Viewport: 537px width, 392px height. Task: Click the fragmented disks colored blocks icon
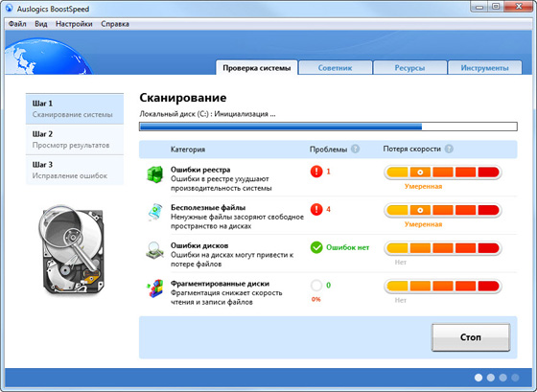click(x=154, y=288)
